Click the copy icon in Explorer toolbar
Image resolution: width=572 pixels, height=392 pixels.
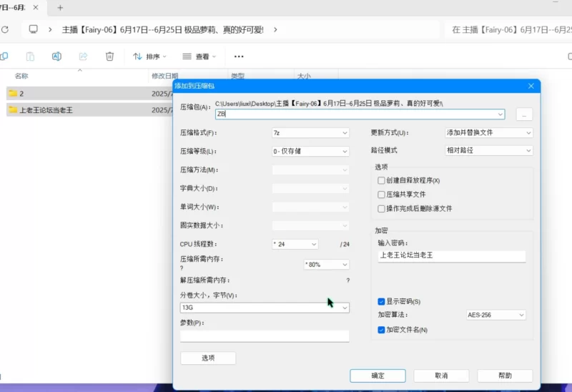point(4,57)
